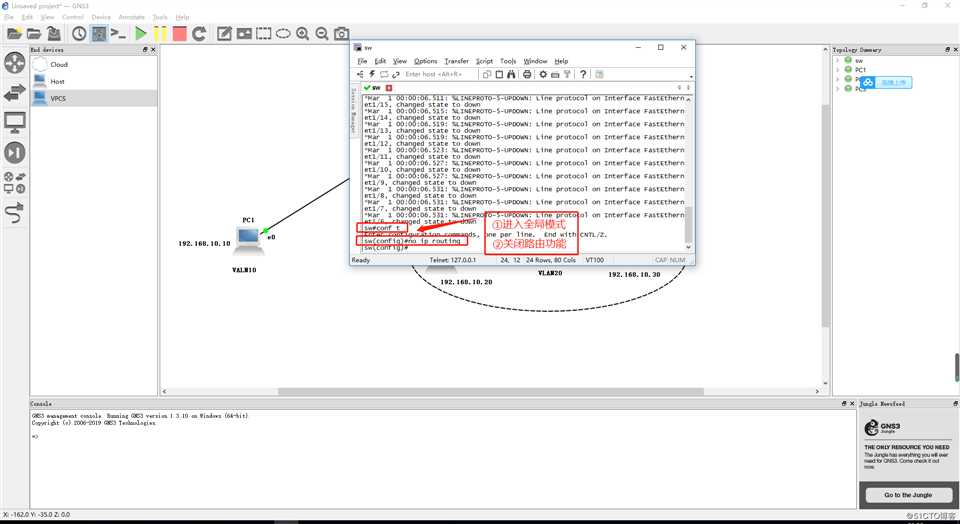Screen dimensions: 960x524
Task: Toggle show interface labels icon in GNS3
Action: [99, 34]
